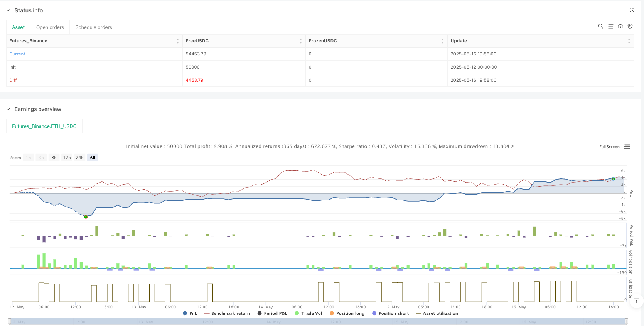Click the expand icon in the Status info header
Viewport: 644px width, 326px height.
coord(632,10)
